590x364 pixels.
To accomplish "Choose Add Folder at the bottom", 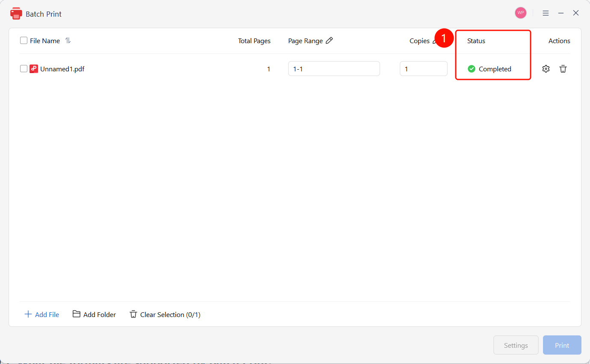I will pos(94,314).
